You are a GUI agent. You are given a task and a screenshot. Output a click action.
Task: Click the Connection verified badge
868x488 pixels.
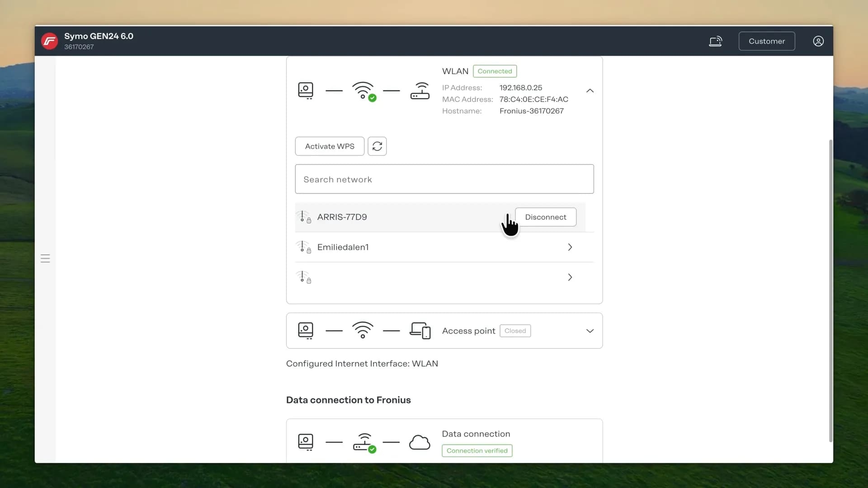(477, 450)
